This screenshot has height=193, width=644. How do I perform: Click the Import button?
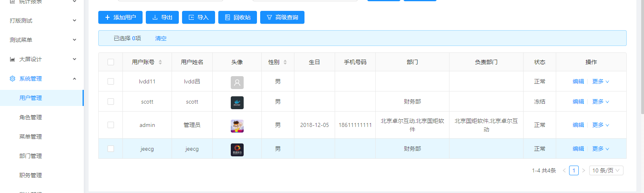tap(198, 17)
